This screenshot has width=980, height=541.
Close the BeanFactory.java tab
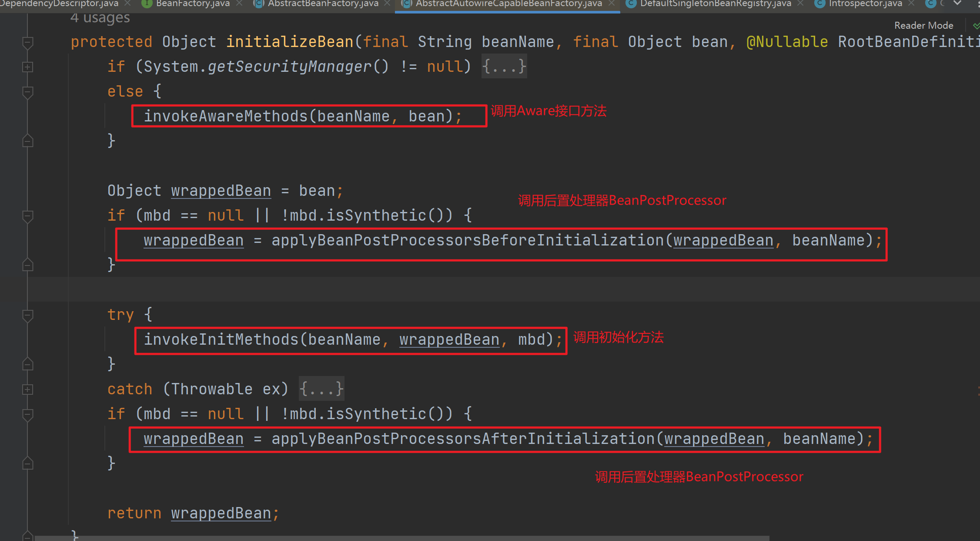pos(239,3)
